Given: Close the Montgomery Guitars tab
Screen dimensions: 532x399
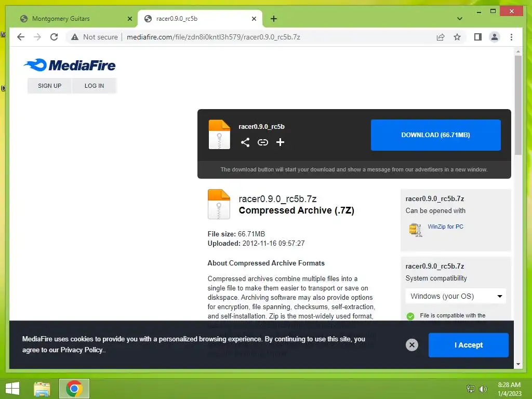Looking at the screenshot, I should (129, 19).
